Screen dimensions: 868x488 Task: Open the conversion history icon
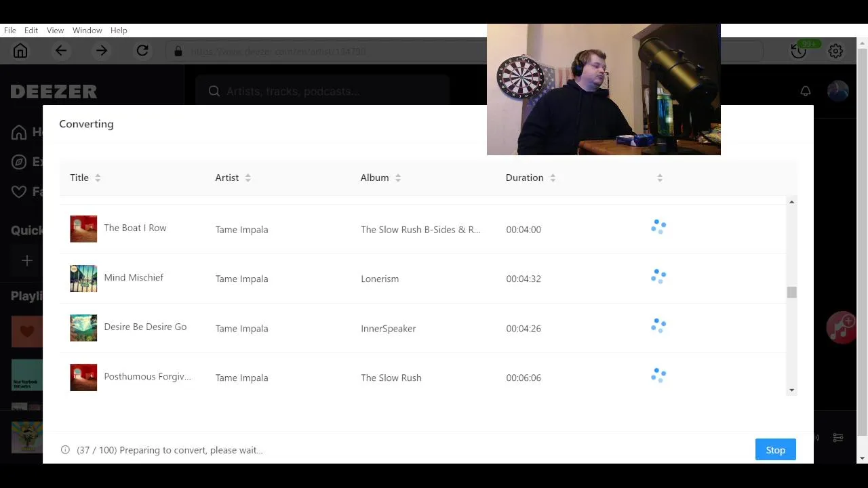[799, 51]
